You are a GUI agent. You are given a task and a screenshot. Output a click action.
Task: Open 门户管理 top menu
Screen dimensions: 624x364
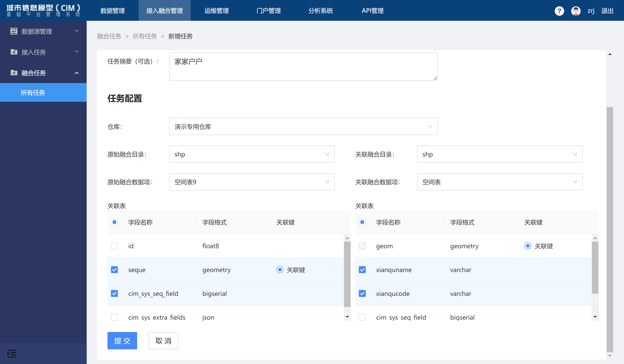point(268,10)
